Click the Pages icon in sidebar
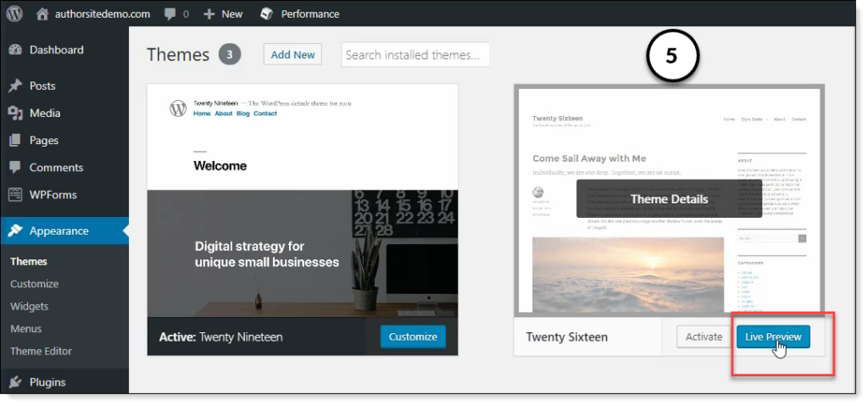 pos(15,140)
